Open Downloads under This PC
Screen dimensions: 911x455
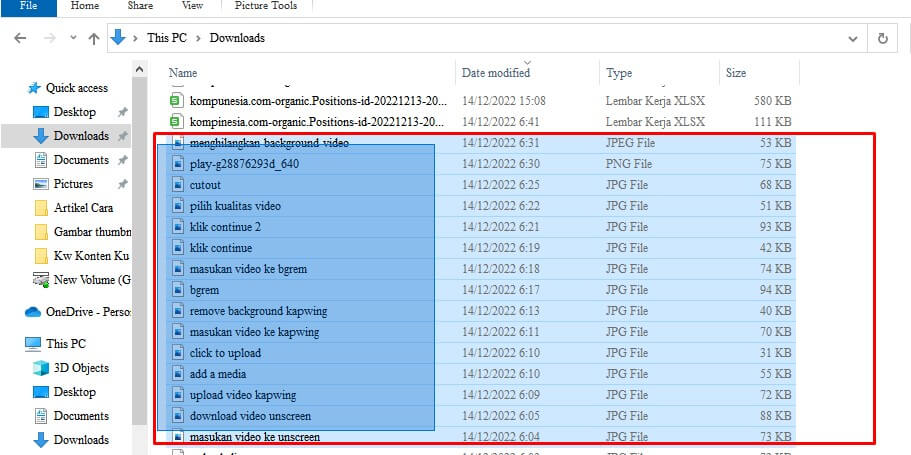(81, 439)
